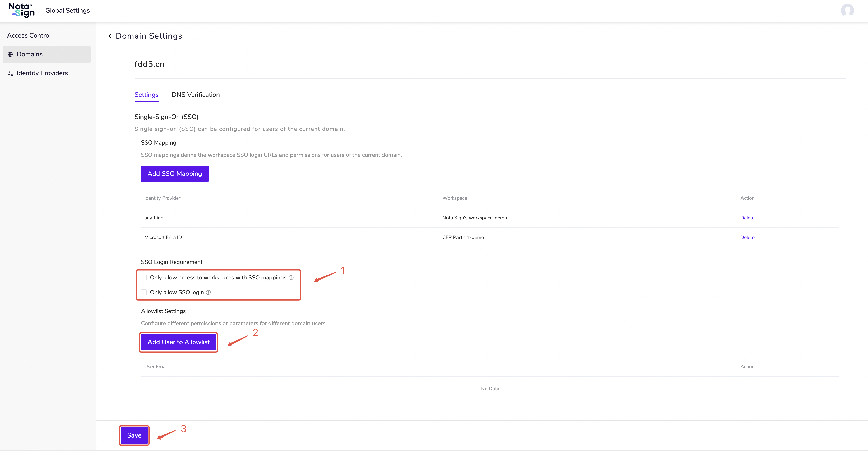Click the Global Settings header title
868x451 pixels.
coord(67,10)
